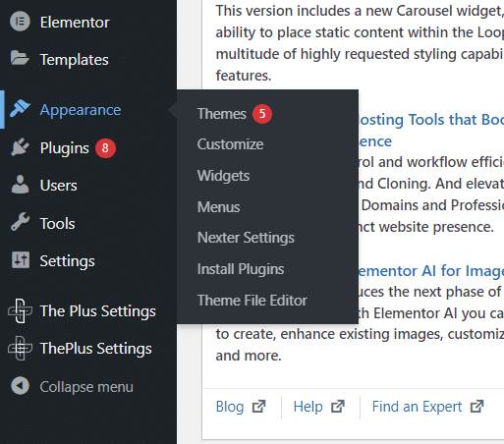
Task: Click the red 8 badge beside Plugins
Action: [105, 148]
